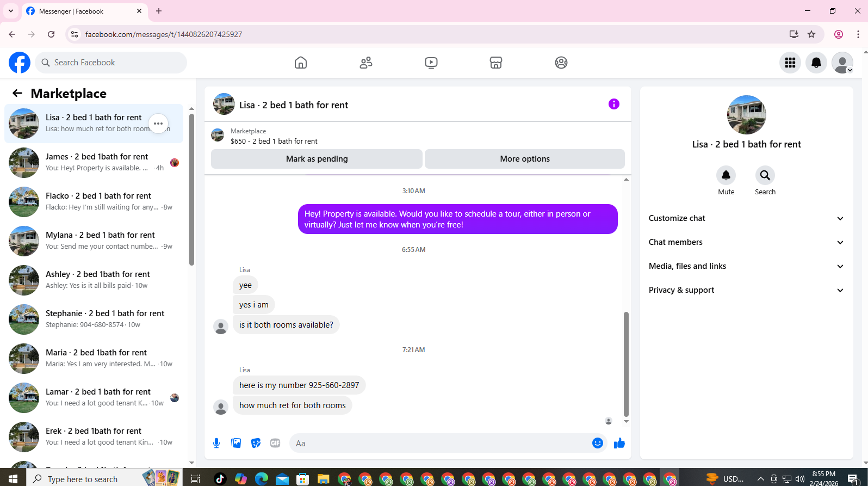Open Flacko 2 bed 1 bath conversation

pyautogui.click(x=94, y=202)
